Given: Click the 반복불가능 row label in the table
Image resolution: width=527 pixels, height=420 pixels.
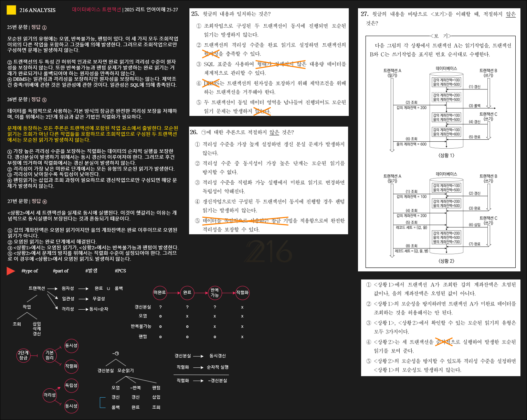Looking at the screenshot, I should pyautogui.click(x=141, y=326).
